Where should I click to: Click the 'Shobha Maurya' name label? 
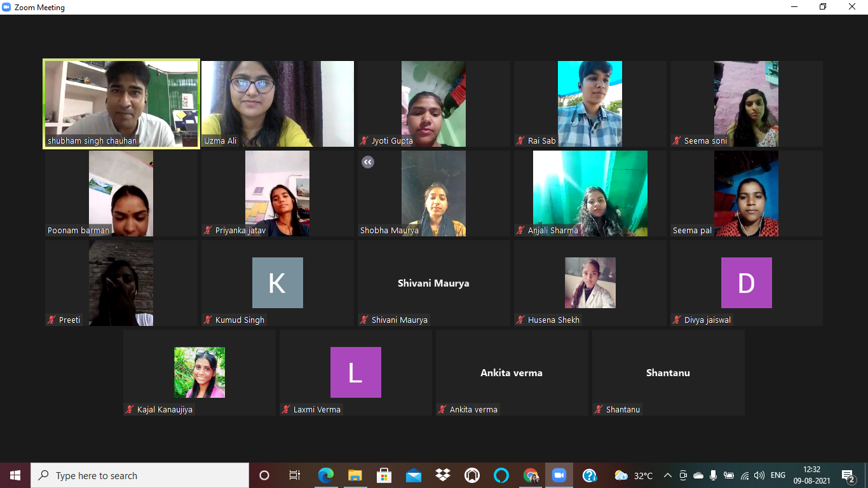click(x=390, y=231)
